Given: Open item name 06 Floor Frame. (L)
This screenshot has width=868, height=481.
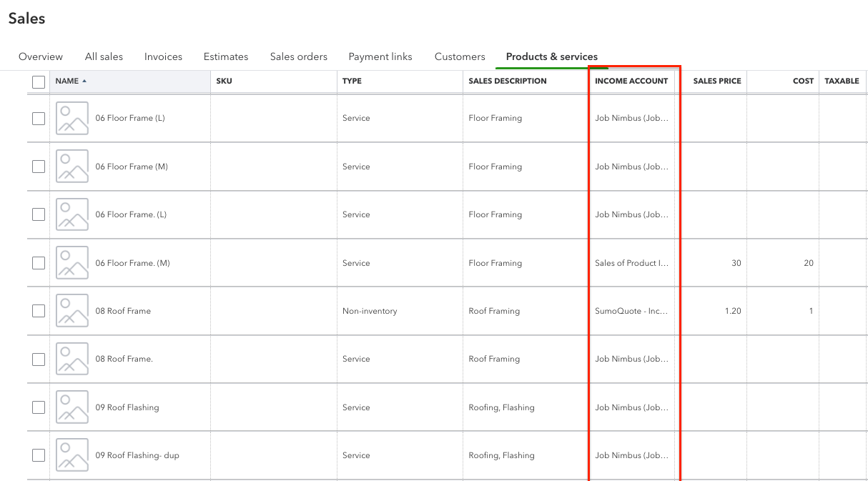Looking at the screenshot, I should 131,214.
